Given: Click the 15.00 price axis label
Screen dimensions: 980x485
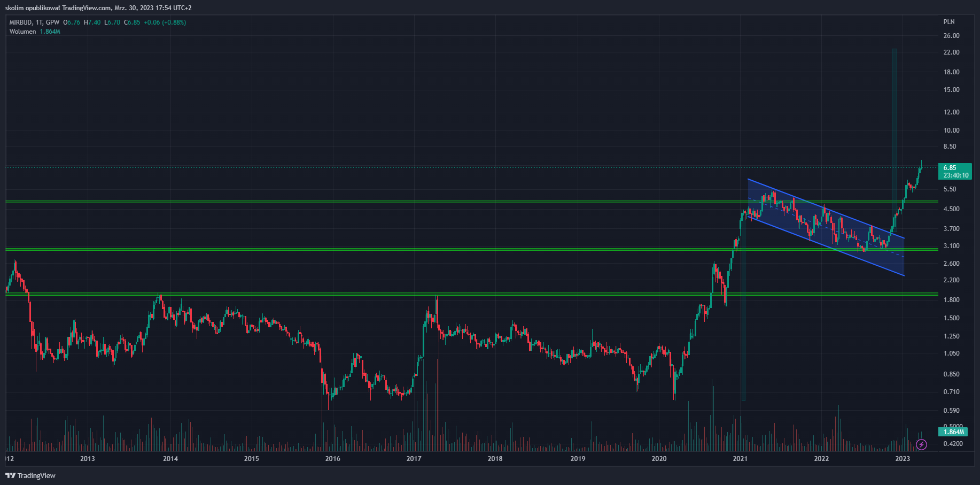Looking at the screenshot, I should (x=951, y=90).
